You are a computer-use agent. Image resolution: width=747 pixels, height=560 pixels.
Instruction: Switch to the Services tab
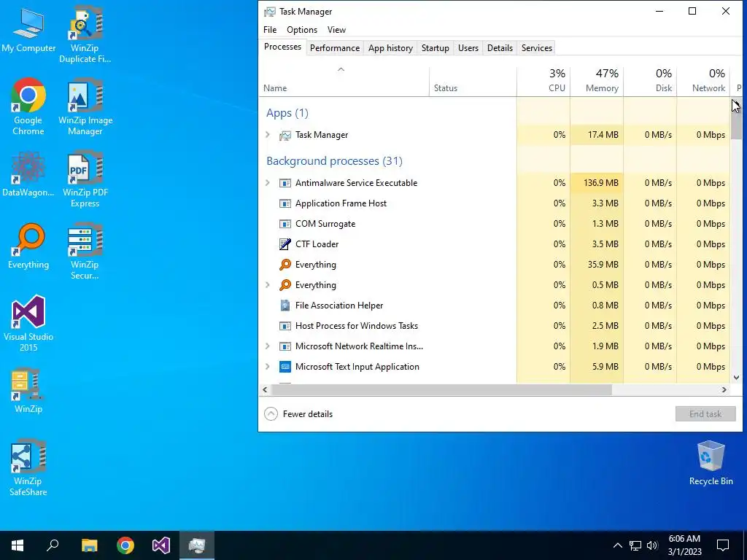[536, 48]
